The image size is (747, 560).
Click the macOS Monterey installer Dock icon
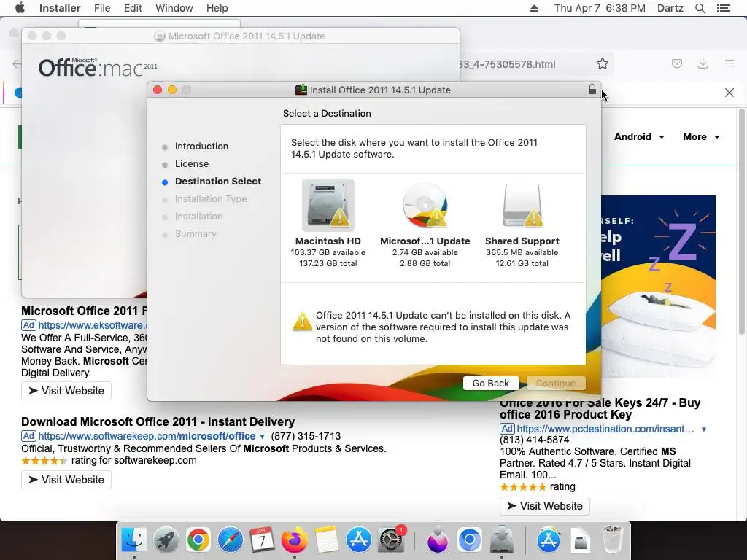point(437,540)
